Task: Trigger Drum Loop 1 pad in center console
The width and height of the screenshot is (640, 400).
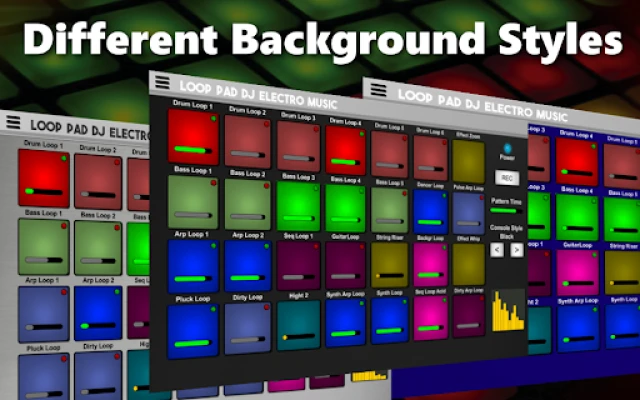Action: coord(193,138)
